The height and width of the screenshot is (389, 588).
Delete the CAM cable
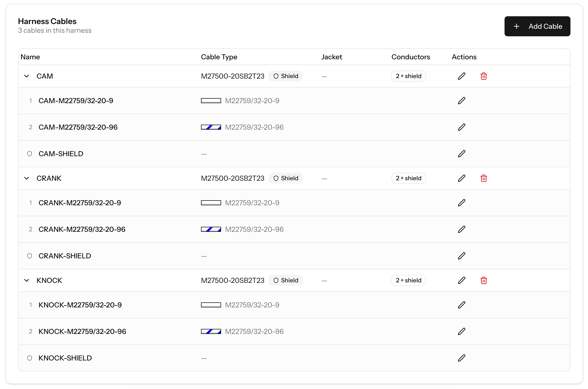pyautogui.click(x=484, y=76)
